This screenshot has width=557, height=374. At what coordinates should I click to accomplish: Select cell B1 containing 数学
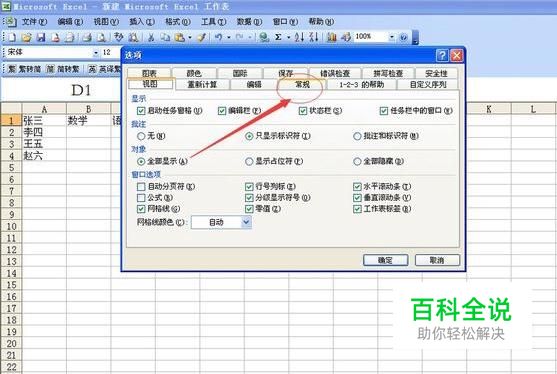[x=88, y=121]
